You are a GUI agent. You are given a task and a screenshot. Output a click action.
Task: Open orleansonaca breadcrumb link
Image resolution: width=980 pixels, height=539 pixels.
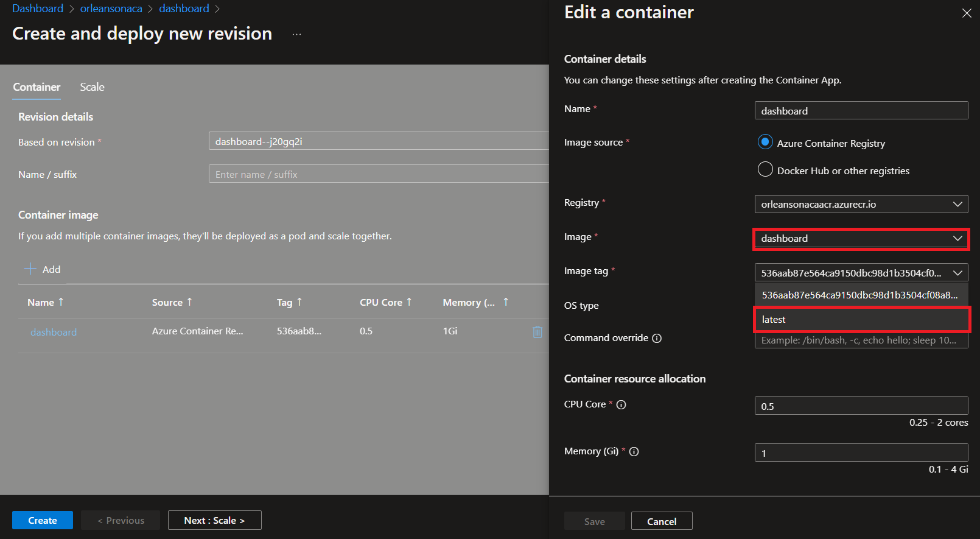pyautogui.click(x=111, y=9)
